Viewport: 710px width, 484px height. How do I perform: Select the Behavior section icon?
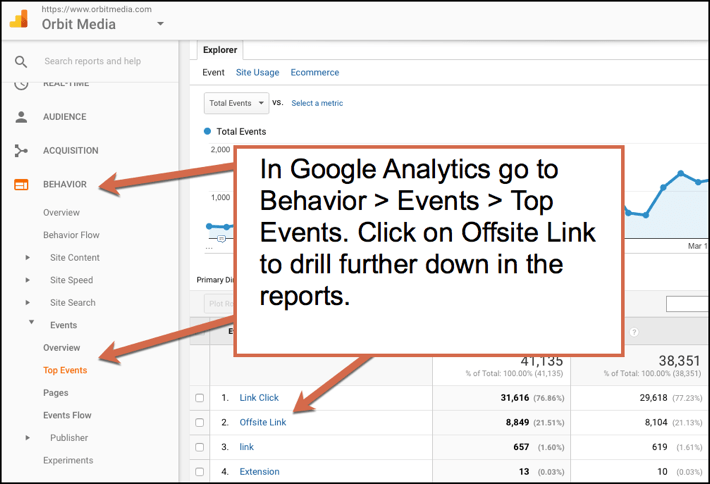[x=21, y=185]
